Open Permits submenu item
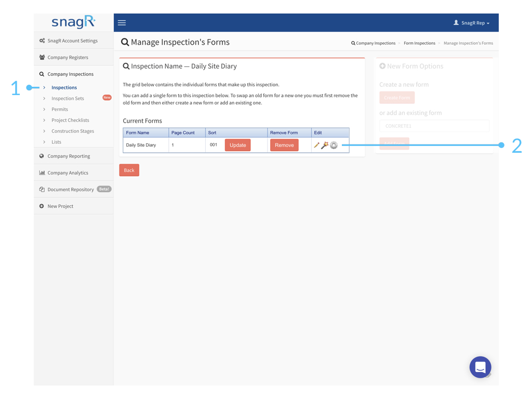532x399 pixels. coord(60,109)
